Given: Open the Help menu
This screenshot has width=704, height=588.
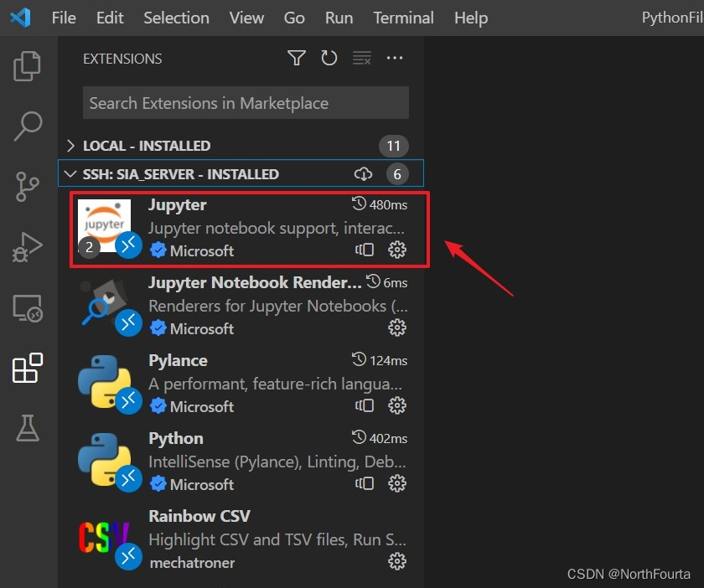Looking at the screenshot, I should coord(471,18).
